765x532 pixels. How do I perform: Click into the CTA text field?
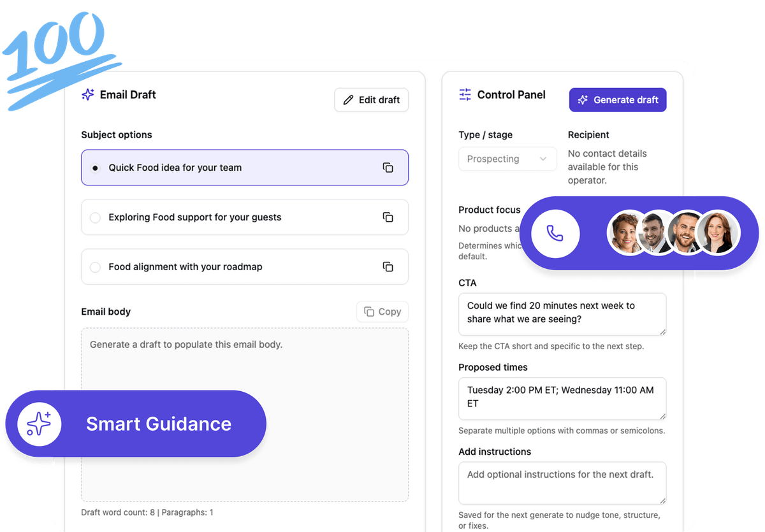pos(562,313)
